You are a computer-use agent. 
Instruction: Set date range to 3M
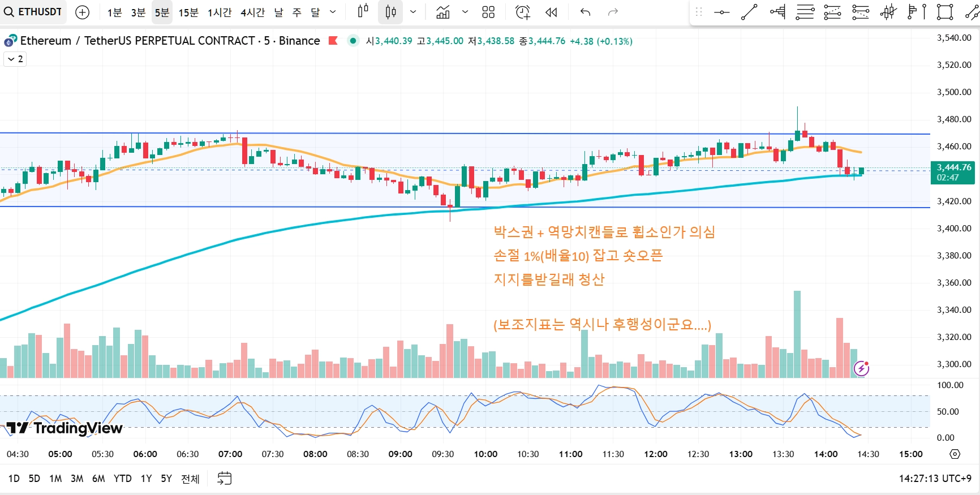[x=77, y=479]
